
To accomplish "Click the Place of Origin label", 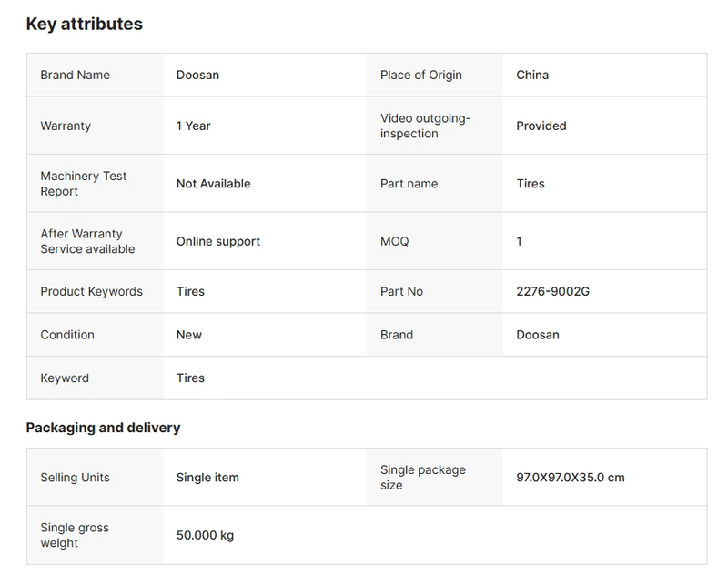I will pos(420,75).
